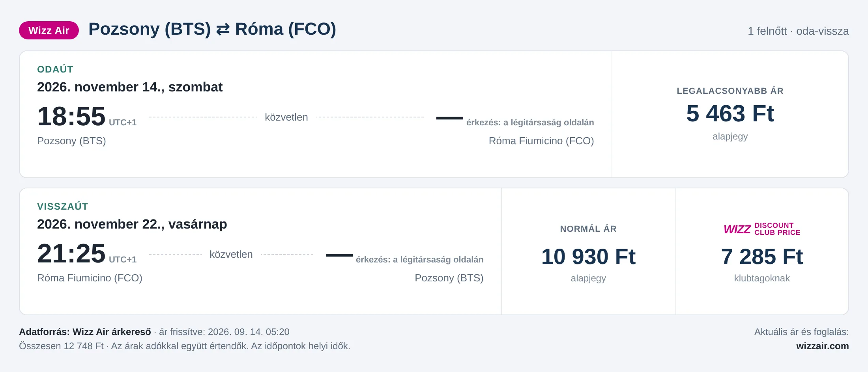The height and width of the screenshot is (372, 868).
Task: Click the return flight's black arrival time bar
Action: [x=339, y=255]
